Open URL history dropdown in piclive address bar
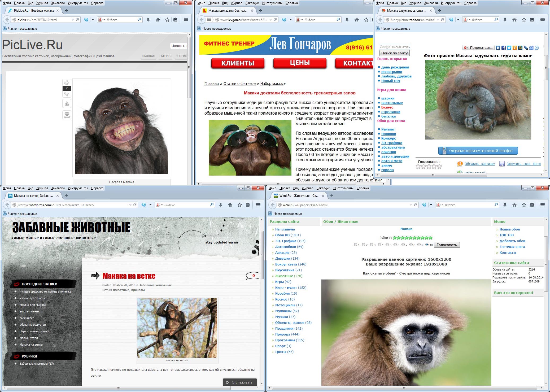Viewport: 550px width, 392px height. (x=73, y=20)
